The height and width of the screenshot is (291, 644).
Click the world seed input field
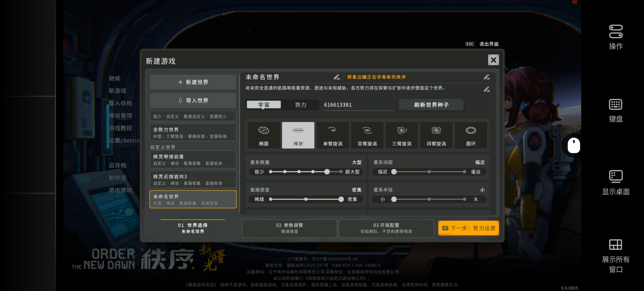click(x=359, y=105)
